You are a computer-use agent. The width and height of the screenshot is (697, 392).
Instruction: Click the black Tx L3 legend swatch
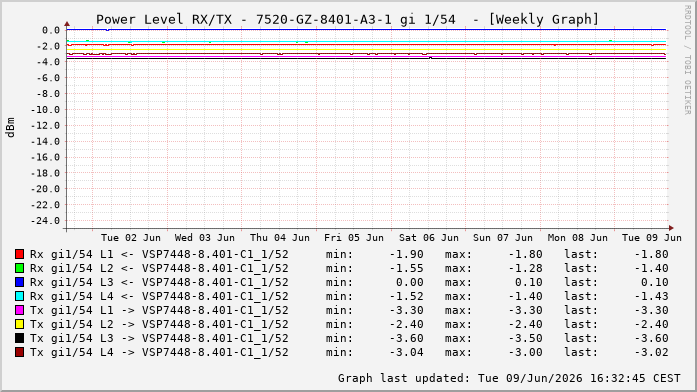[x=19, y=338]
